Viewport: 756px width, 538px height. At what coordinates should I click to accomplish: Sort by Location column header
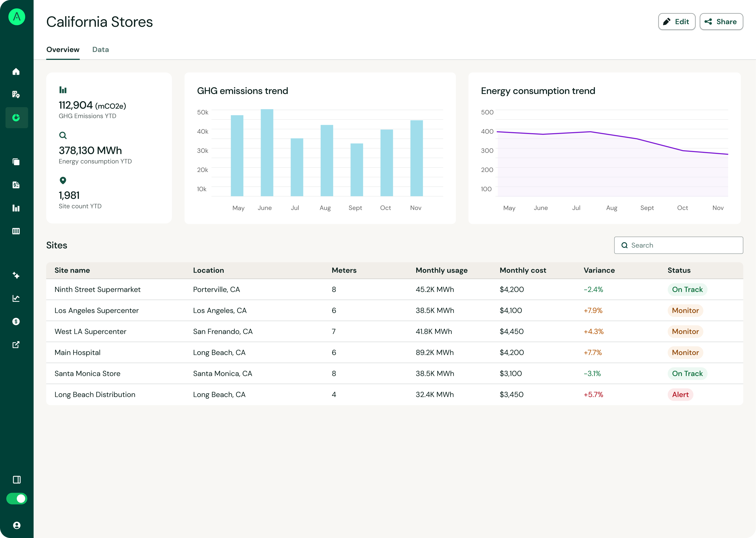point(209,270)
